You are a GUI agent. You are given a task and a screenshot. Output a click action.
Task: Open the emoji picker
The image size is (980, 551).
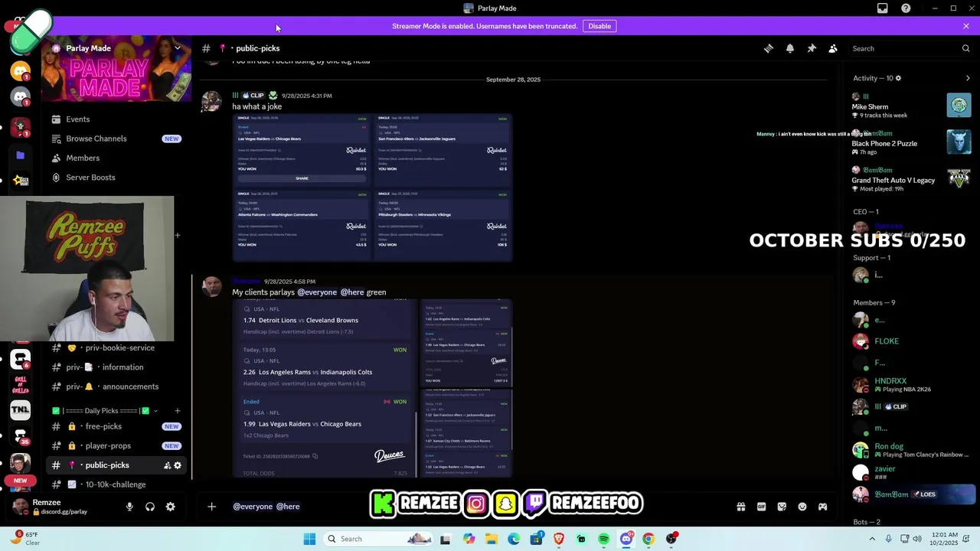click(802, 507)
